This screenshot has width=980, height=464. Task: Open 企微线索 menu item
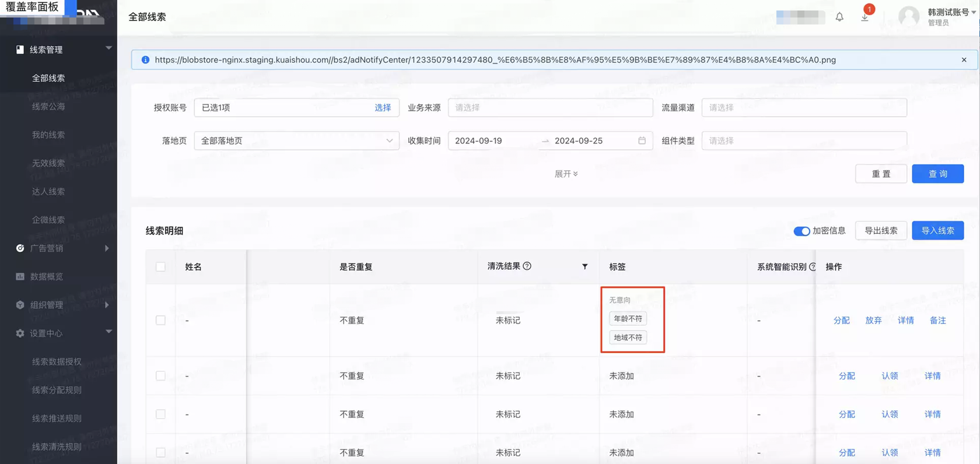(48, 220)
